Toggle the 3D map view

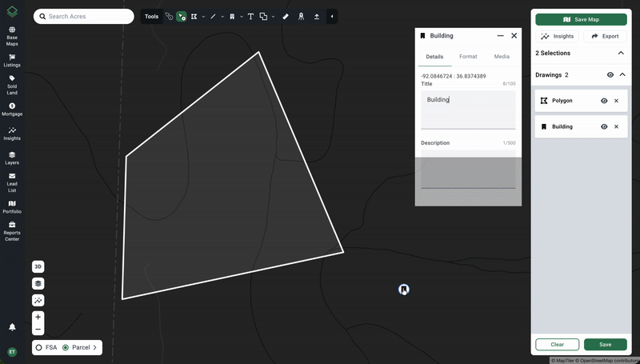click(38, 266)
